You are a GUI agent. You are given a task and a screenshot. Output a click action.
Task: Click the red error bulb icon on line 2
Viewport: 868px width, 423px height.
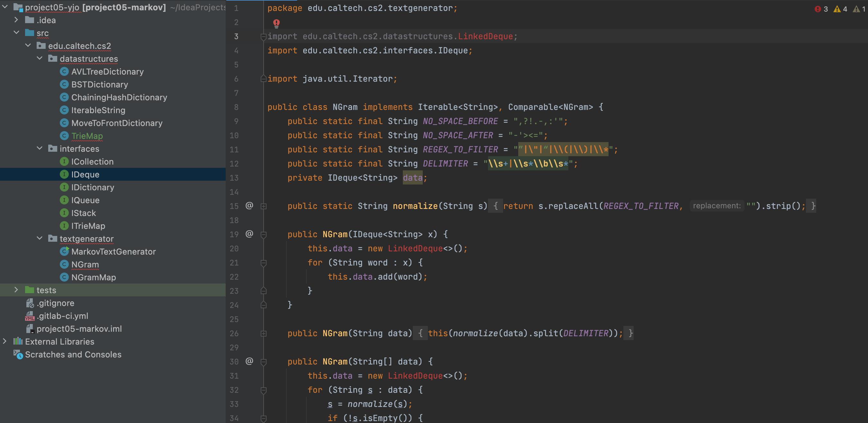click(276, 23)
